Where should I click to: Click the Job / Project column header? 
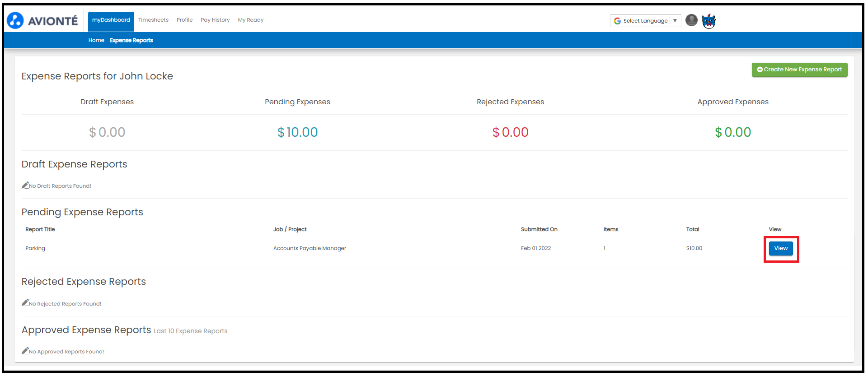click(x=290, y=229)
